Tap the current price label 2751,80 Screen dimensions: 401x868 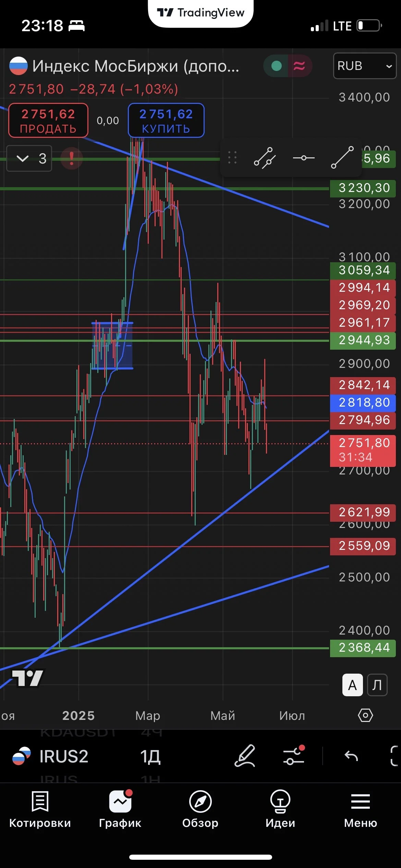(x=363, y=450)
